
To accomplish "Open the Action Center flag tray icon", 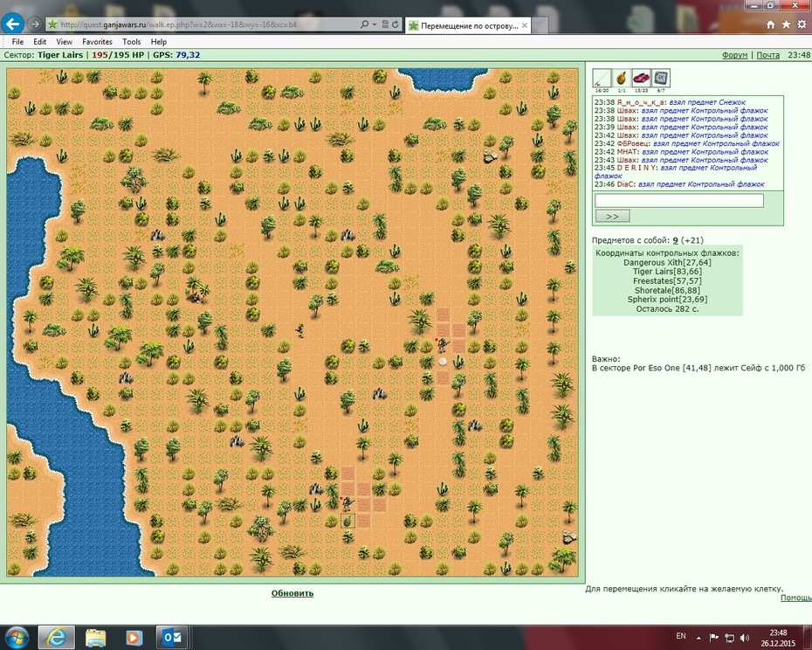I will point(713,638).
